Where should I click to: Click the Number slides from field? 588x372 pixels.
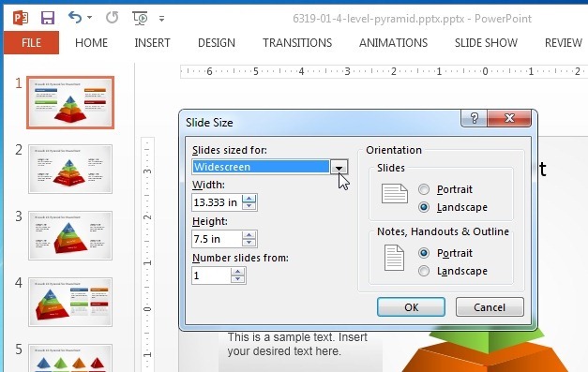pyautogui.click(x=211, y=275)
